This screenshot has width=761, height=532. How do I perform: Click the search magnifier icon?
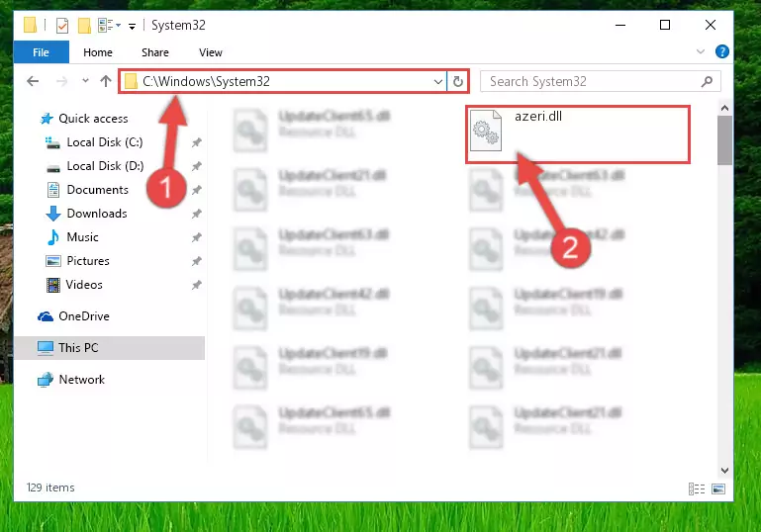708,81
